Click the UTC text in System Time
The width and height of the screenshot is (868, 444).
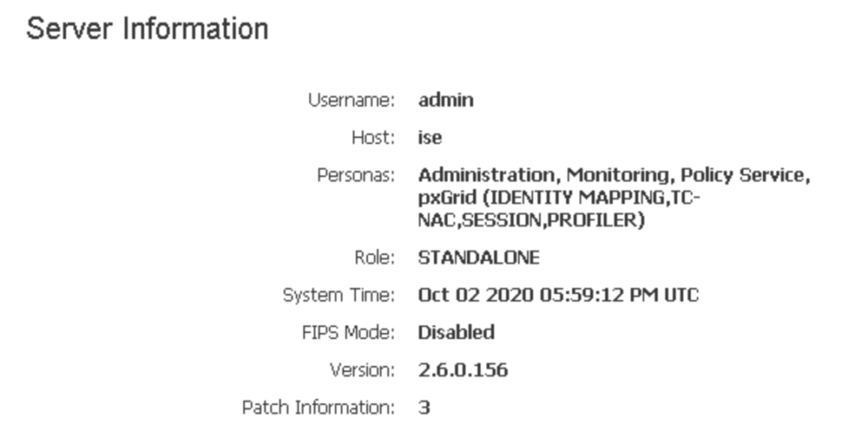pyautogui.click(x=682, y=296)
